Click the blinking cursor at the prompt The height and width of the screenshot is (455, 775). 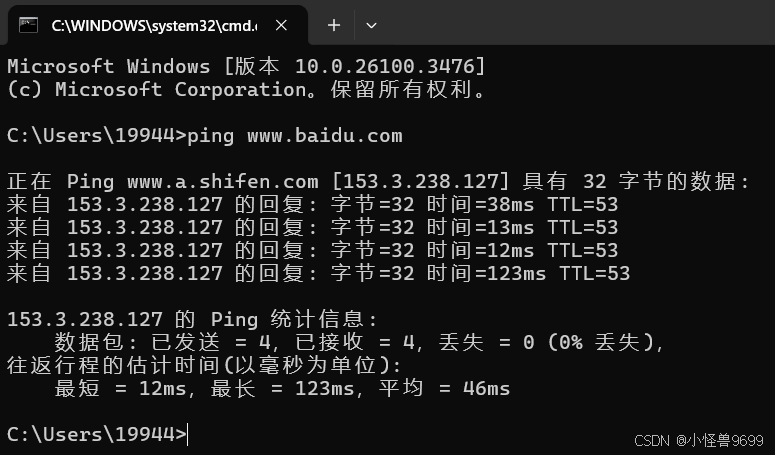tap(188, 435)
